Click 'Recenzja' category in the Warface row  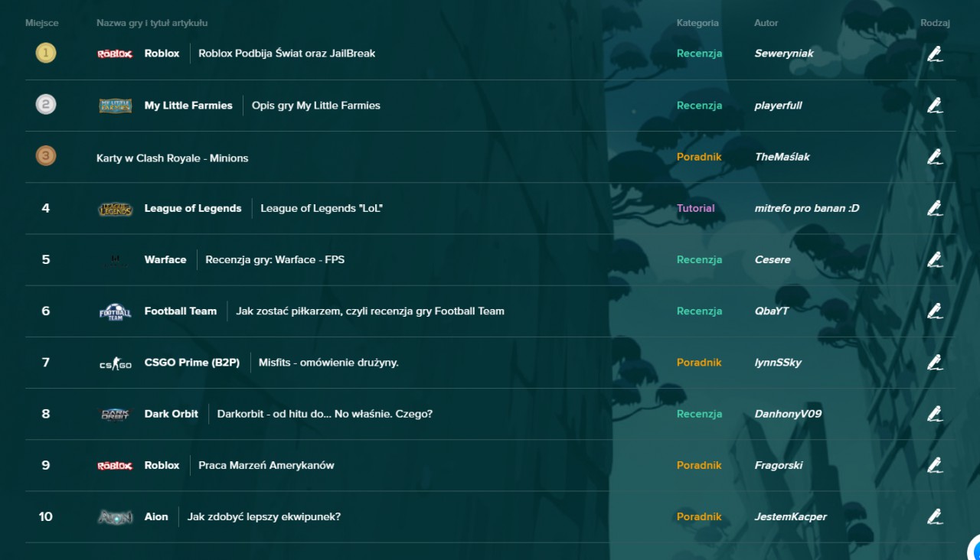point(699,260)
